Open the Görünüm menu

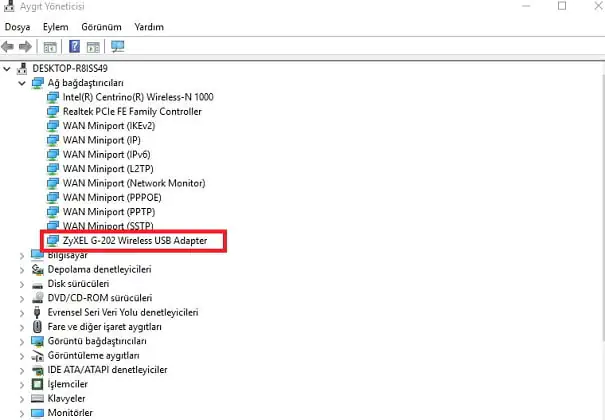(101, 27)
